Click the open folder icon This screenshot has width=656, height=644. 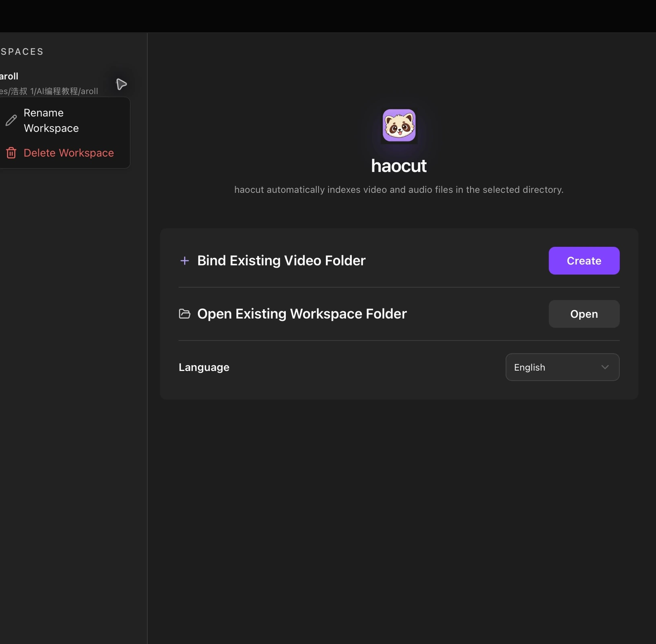point(185,314)
